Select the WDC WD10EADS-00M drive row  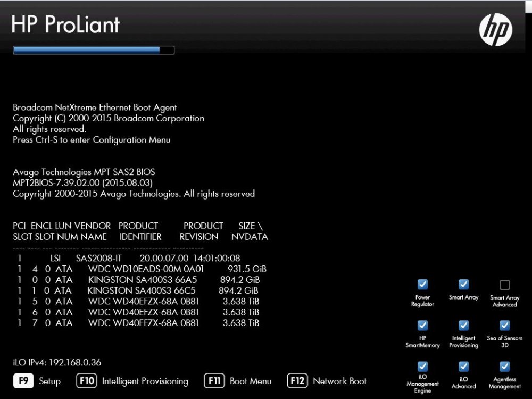[142, 269]
